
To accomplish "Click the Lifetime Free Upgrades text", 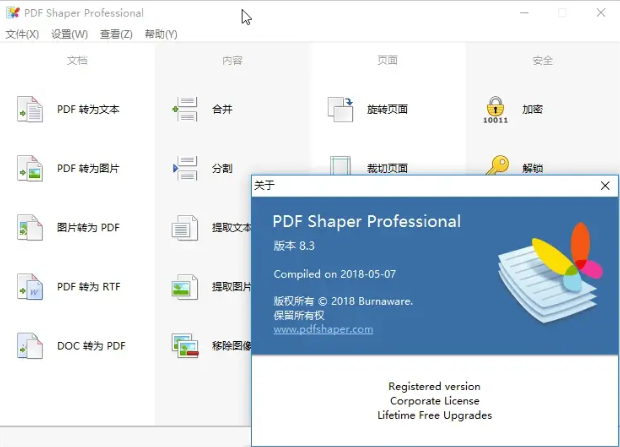I will (x=435, y=415).
